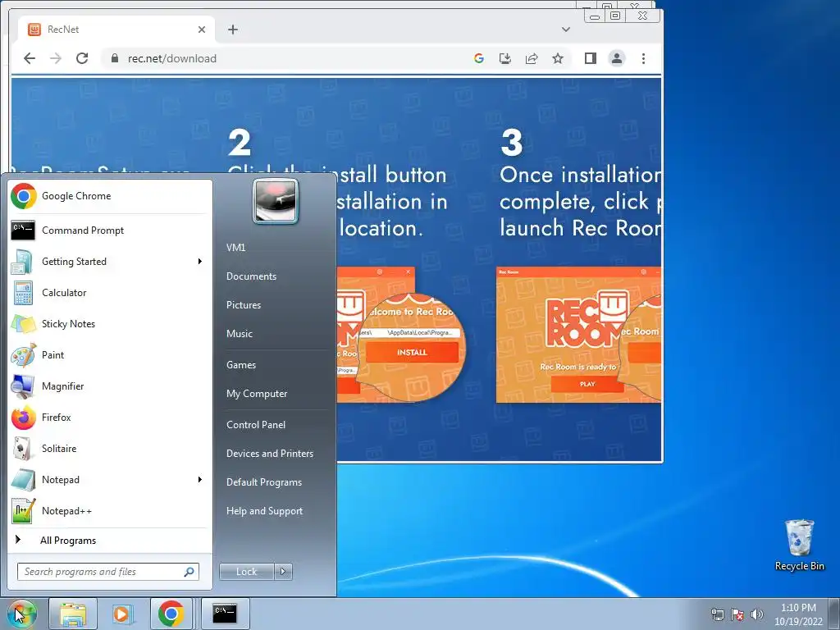The width and height of the screenshot is (840, 630).
Task: Open My Computer from Start menu
Action: click(257, 394)
